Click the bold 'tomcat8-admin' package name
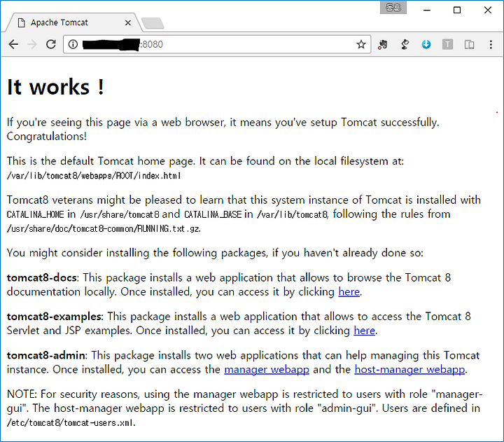This screenshot has width=504, height=442. (x=46, y=355)
